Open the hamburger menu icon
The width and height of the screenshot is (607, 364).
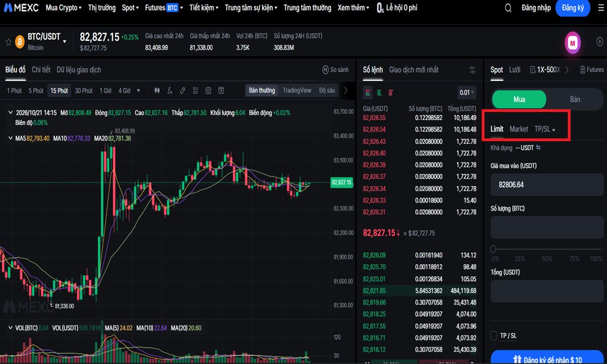point(601,8)
